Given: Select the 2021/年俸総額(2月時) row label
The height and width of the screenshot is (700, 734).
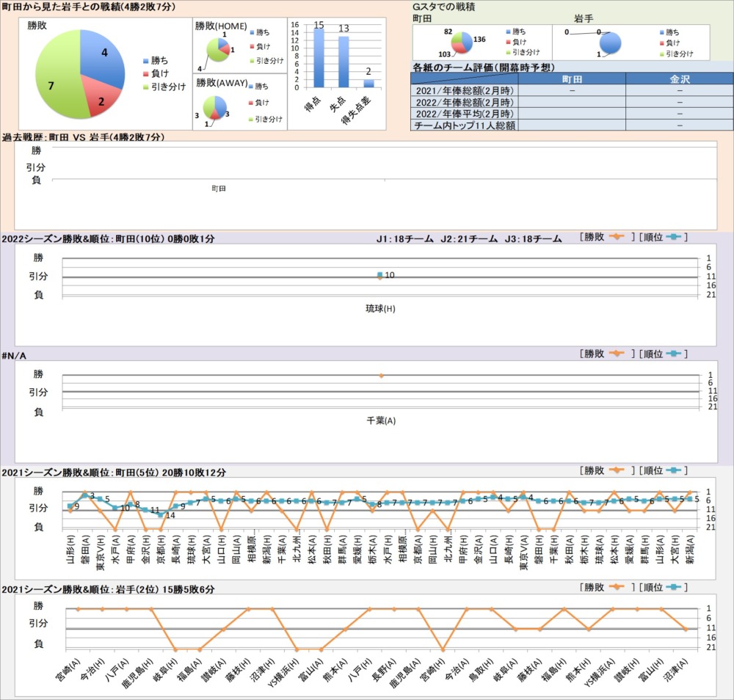Looking at the screenshot, I should click(463, 90).
